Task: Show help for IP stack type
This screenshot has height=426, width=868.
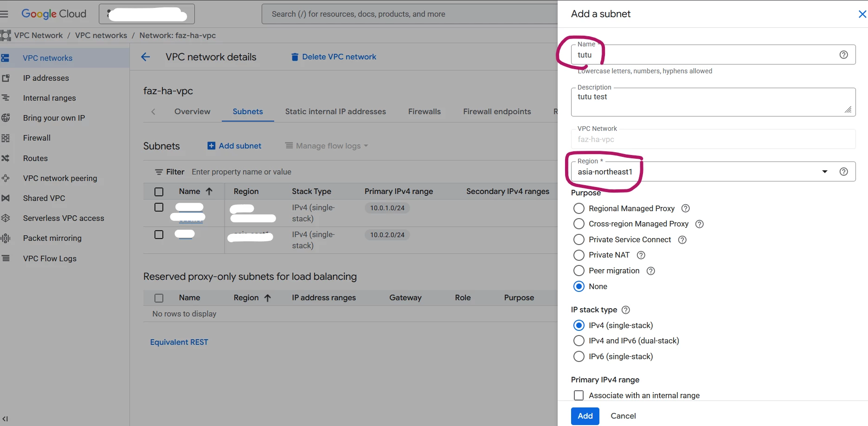Action: [626, 310]
